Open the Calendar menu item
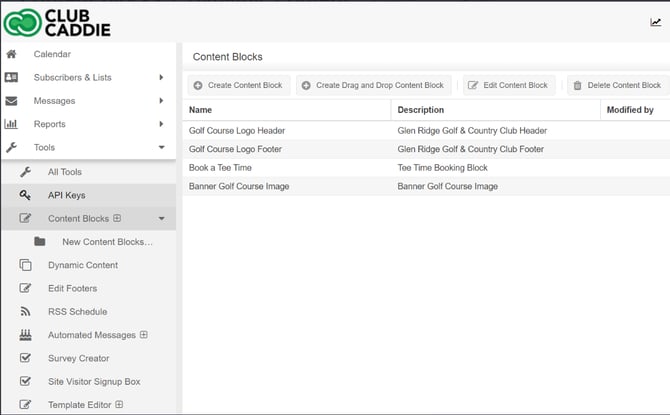Viewport: 670px width, 415px height. [x=52, y=54]
